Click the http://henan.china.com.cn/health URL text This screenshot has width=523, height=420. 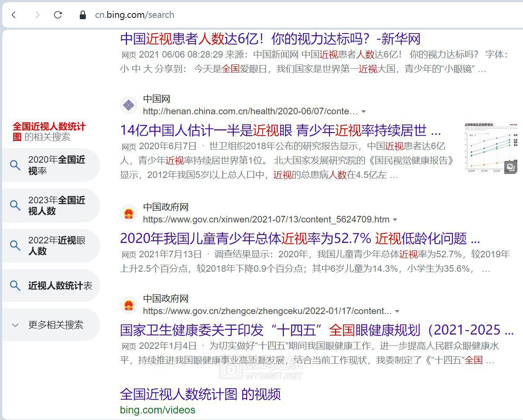coord(250,111)
